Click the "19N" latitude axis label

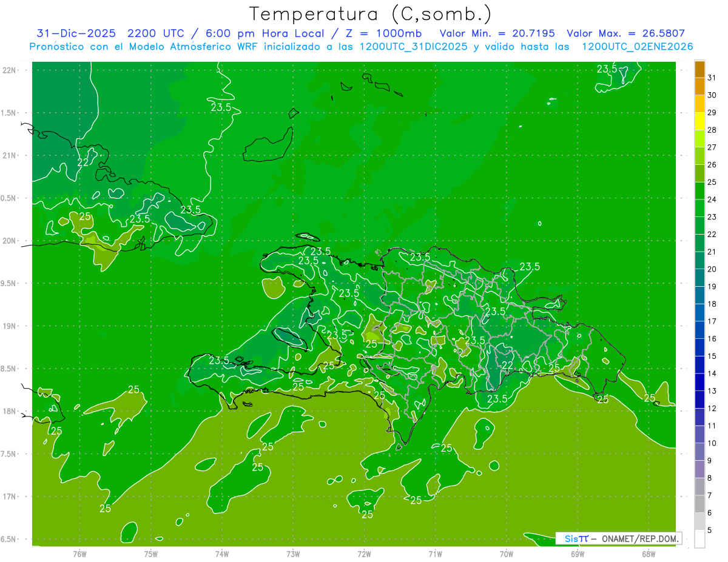point(10,326)
